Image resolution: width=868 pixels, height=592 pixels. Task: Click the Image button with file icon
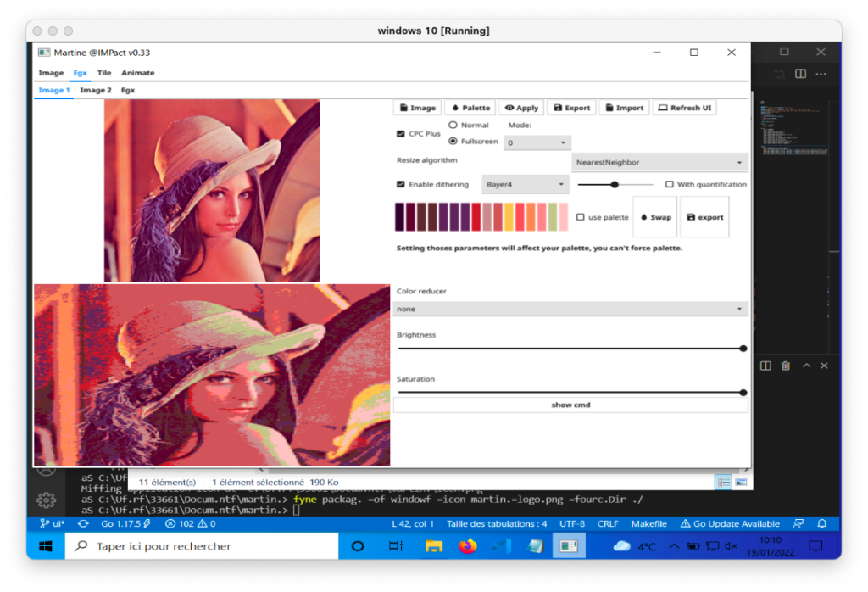click(x=418, y=108)
